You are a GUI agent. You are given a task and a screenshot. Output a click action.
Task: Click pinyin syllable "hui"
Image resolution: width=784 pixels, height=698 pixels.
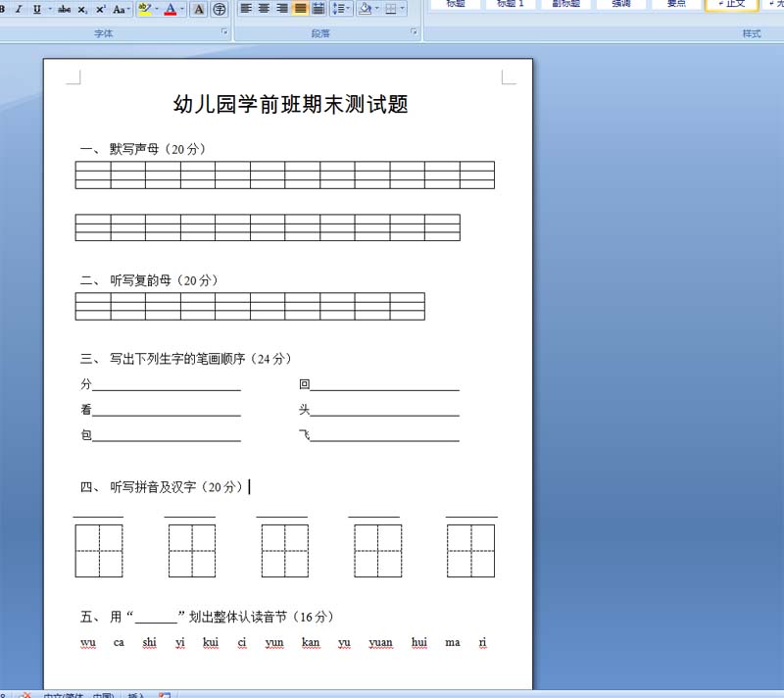point(419,642)
